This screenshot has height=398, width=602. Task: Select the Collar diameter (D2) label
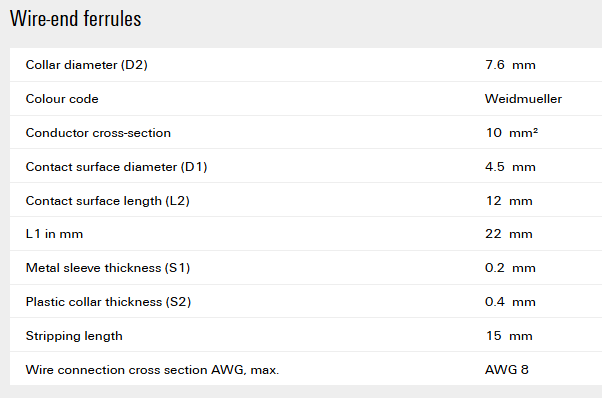pos(86,65)
